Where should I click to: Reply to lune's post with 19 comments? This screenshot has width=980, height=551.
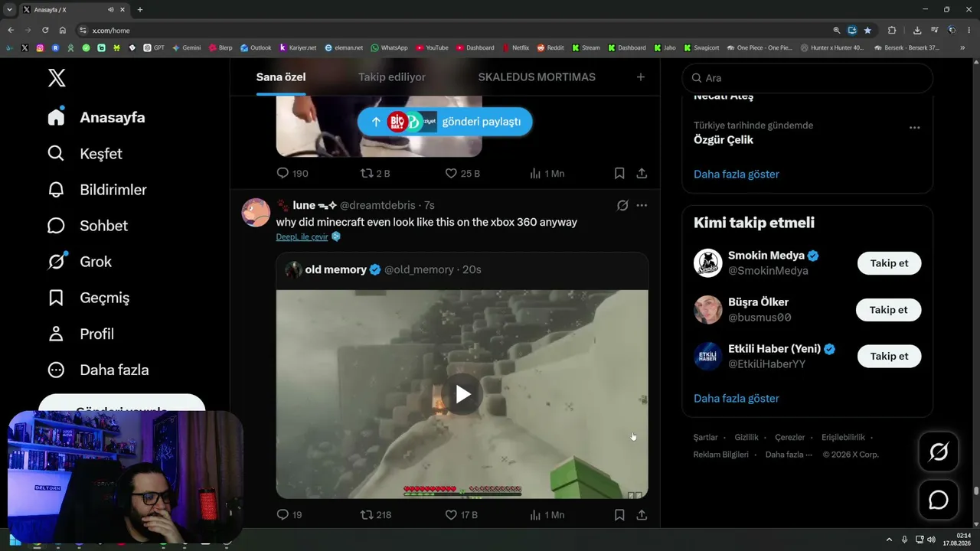(289, 515)
